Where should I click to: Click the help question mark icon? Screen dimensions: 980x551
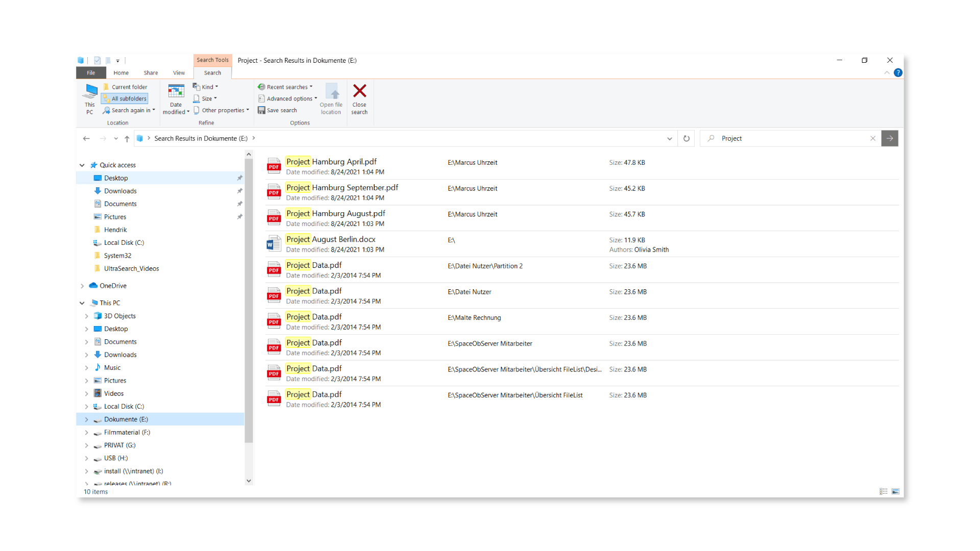pyautogui.click(x=898, y=73)
